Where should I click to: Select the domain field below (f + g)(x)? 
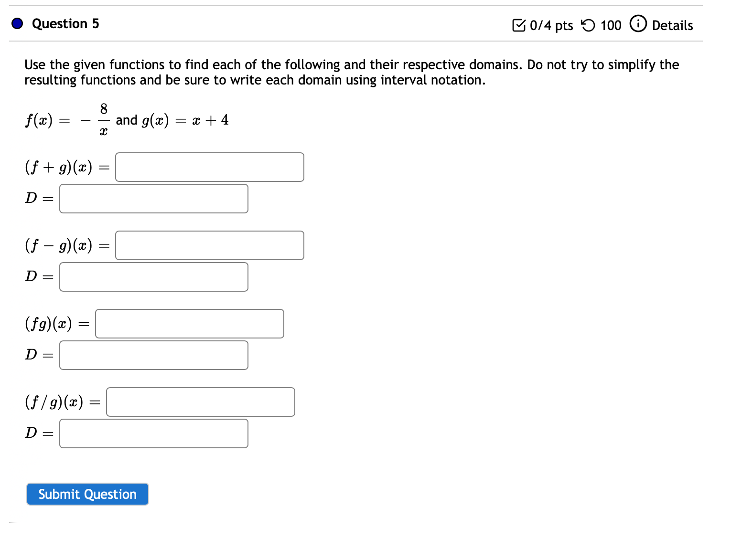point(153,198)
